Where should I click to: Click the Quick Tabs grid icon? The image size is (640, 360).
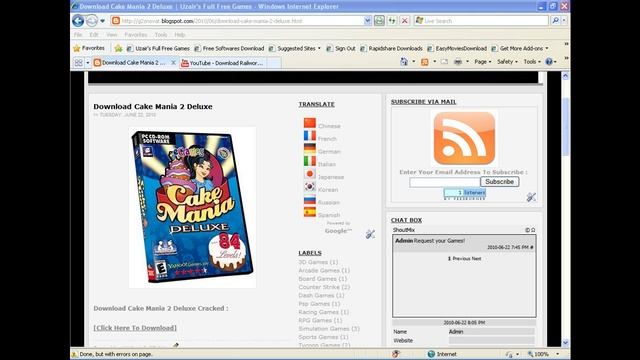(x=78, y=62)
